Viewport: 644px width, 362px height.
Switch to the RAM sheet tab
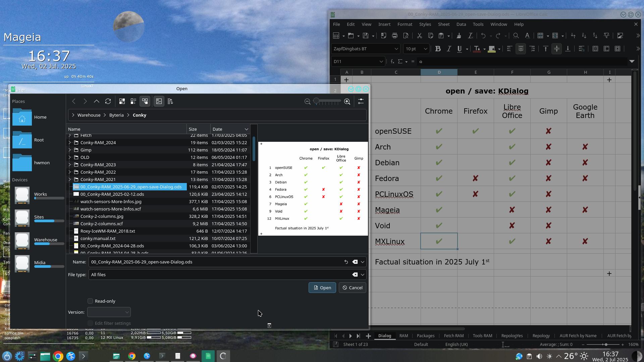(404, 336)
